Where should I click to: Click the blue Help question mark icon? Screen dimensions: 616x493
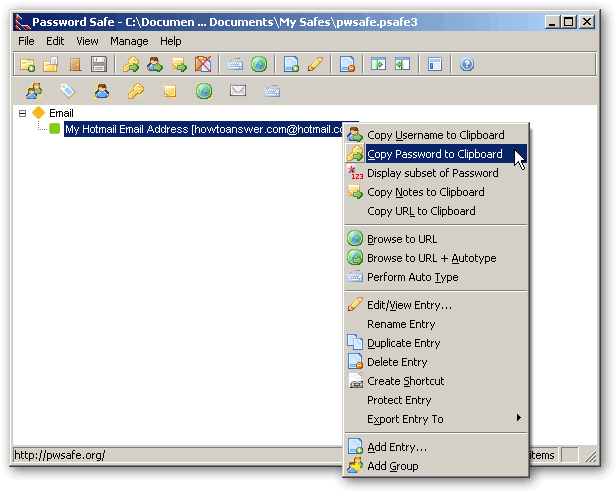tap(467, 64)
